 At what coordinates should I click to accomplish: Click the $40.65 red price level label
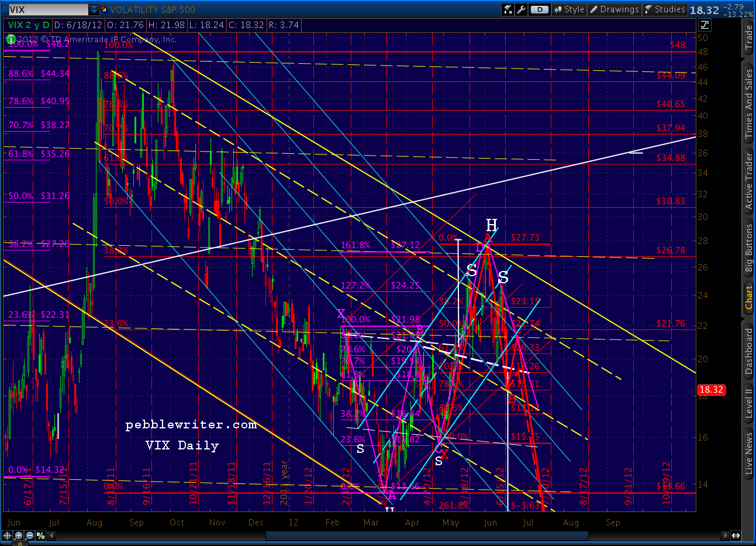click(671, 104)
